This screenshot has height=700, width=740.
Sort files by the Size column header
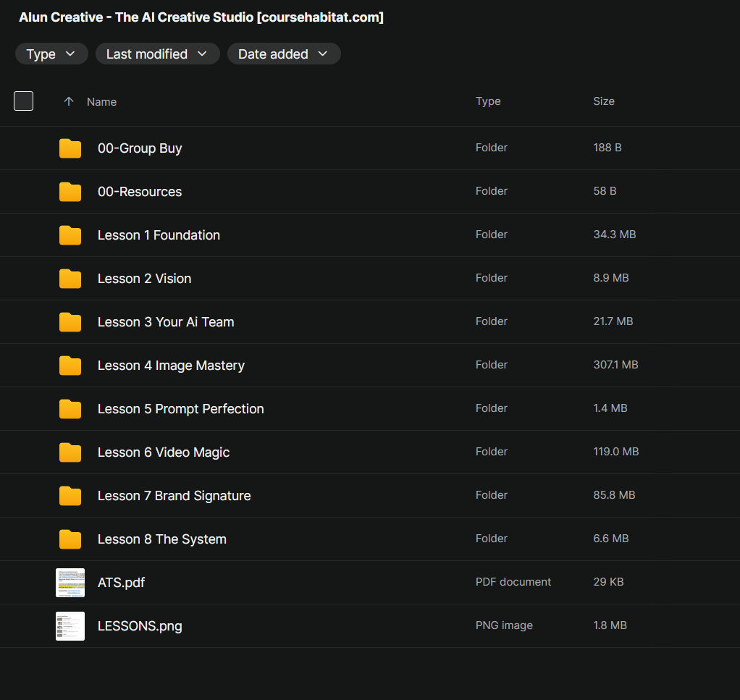tap(603, 101)
